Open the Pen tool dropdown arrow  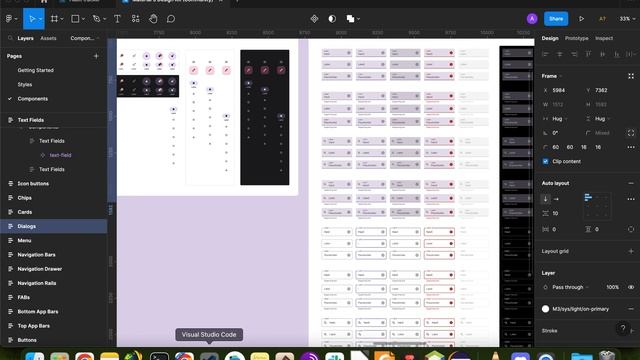click(x=104, y=19)
